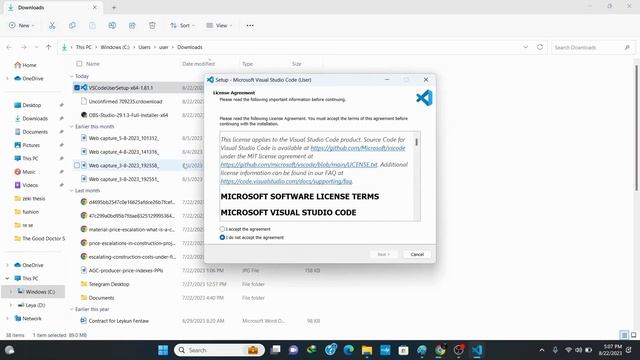Click the Cut icon in Explorer toolbar
Image resolution: width=640 pixels, height=360 pixels.
(x=52, y=25)
